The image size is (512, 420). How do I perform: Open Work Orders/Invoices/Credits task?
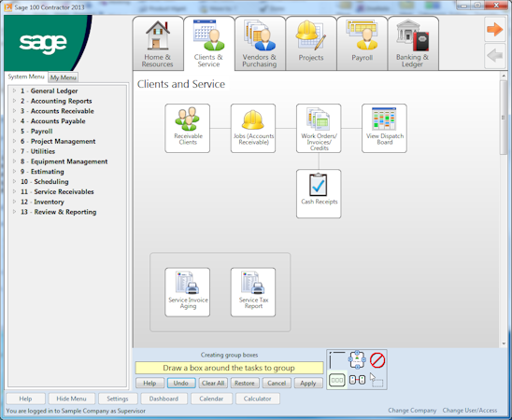(319, 128)
